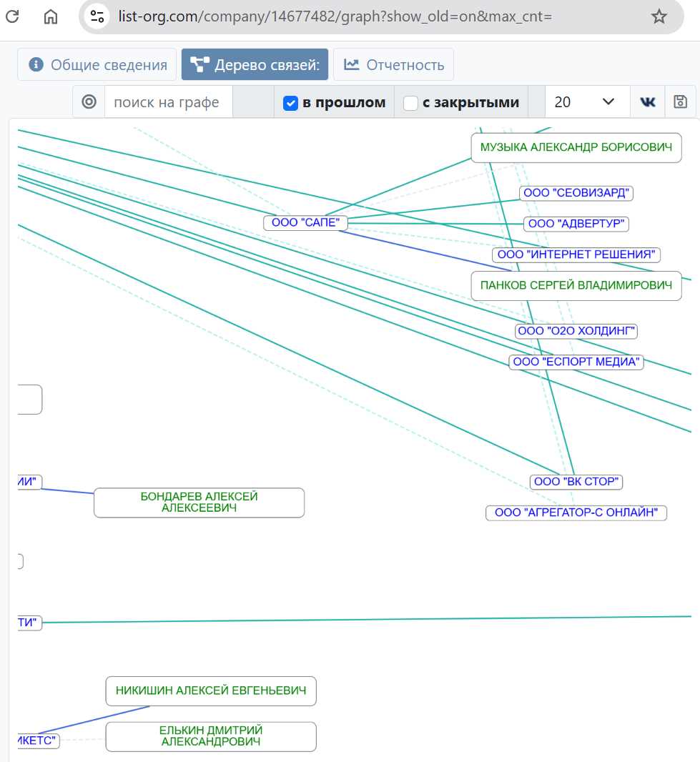This screenshot has width=700, height=762.
Task: Select the ООО "САПЕ" node
Action: tap(305, 222)
